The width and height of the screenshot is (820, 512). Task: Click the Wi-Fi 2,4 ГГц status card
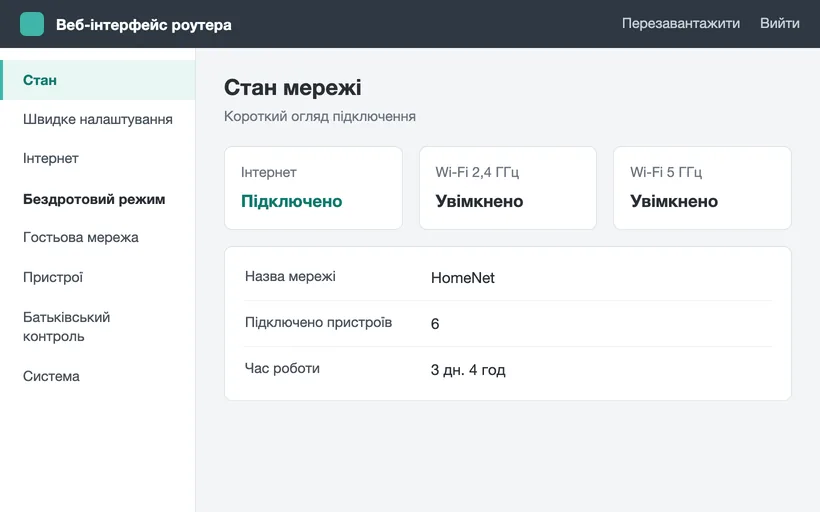[x=508, y=188]
